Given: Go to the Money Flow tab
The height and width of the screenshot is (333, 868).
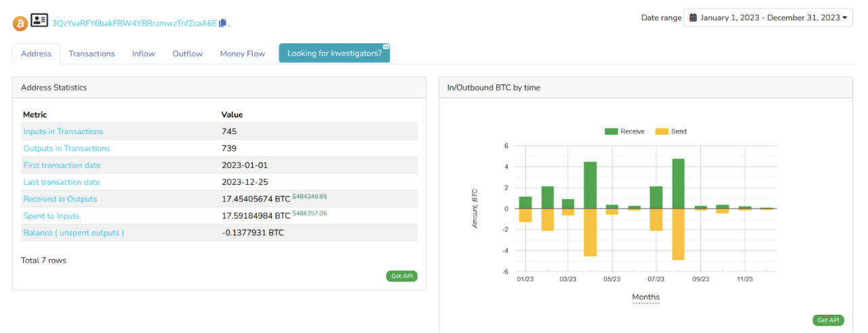Looking at the screenshot, I should pos(242,53).
